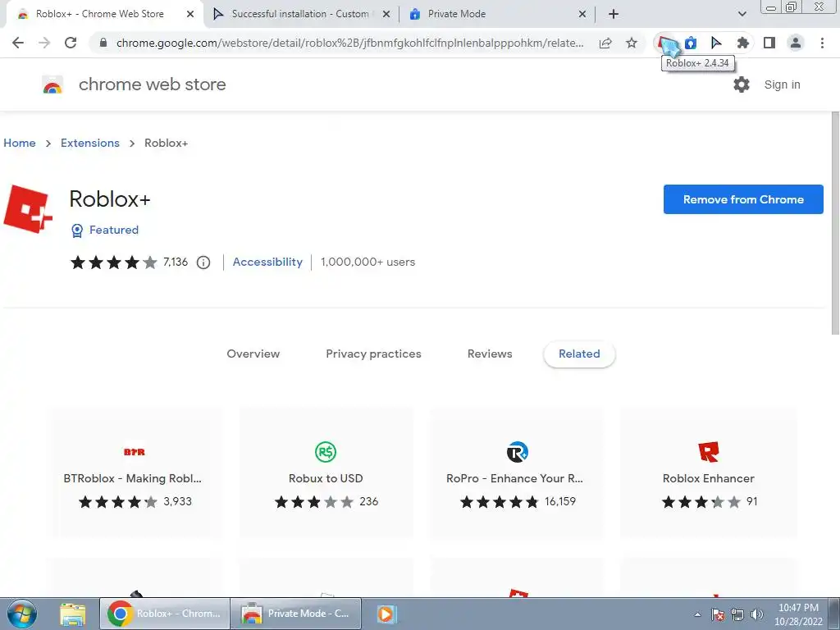Open the RoPro extension icon
Image resolution: width=840 pixels, height=630 pixels.
pos(518,452)
